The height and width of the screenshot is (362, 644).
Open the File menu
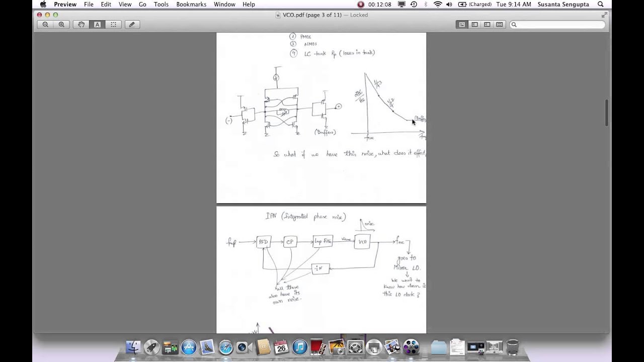(x=89, y=5)
